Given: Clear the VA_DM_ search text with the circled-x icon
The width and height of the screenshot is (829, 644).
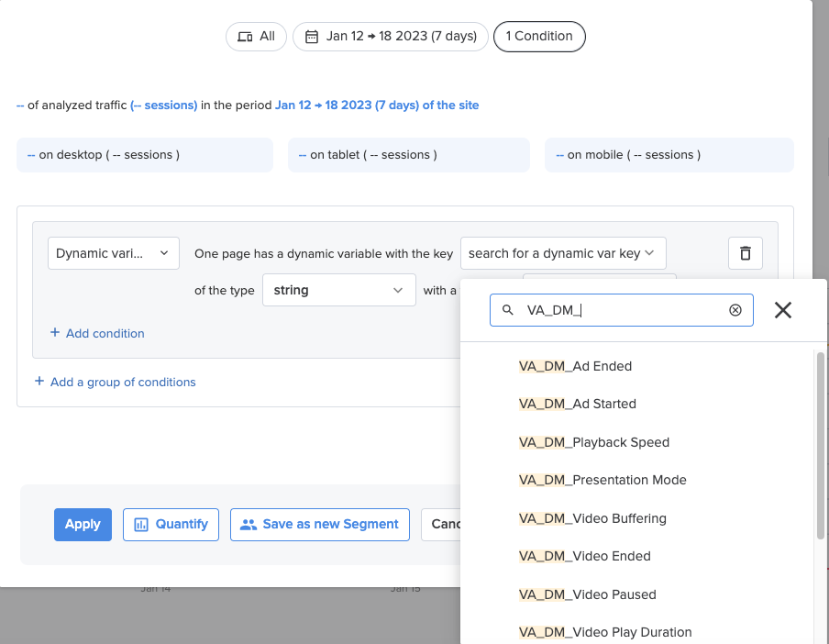Looking at the screenshot, I should coord(735,310).
